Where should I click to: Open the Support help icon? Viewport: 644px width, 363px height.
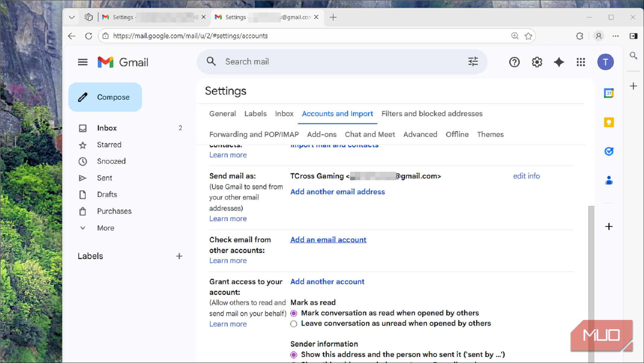point(514,62)
